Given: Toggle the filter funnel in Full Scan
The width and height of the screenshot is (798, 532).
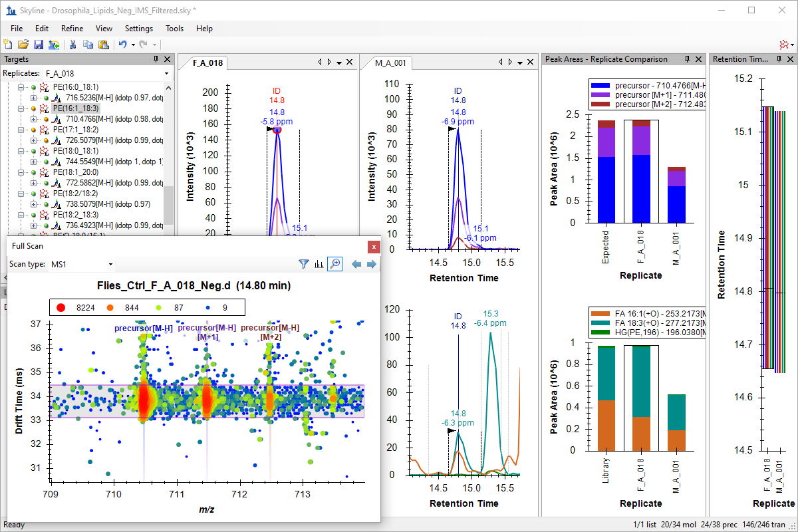Looking at the screenshot, I should (304, 264).
